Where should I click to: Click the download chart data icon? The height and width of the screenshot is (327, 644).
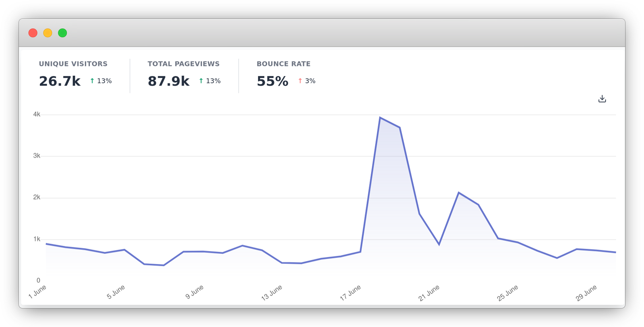pos(602,99)
